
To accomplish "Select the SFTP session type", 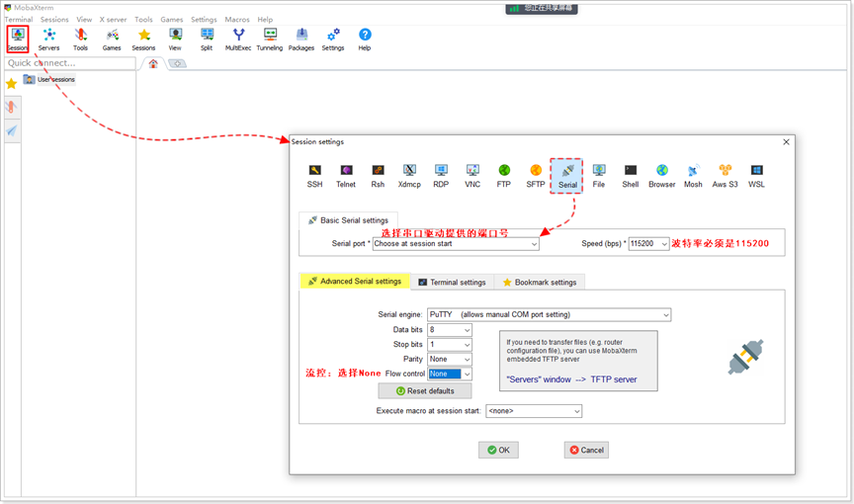I will (536, 176).
